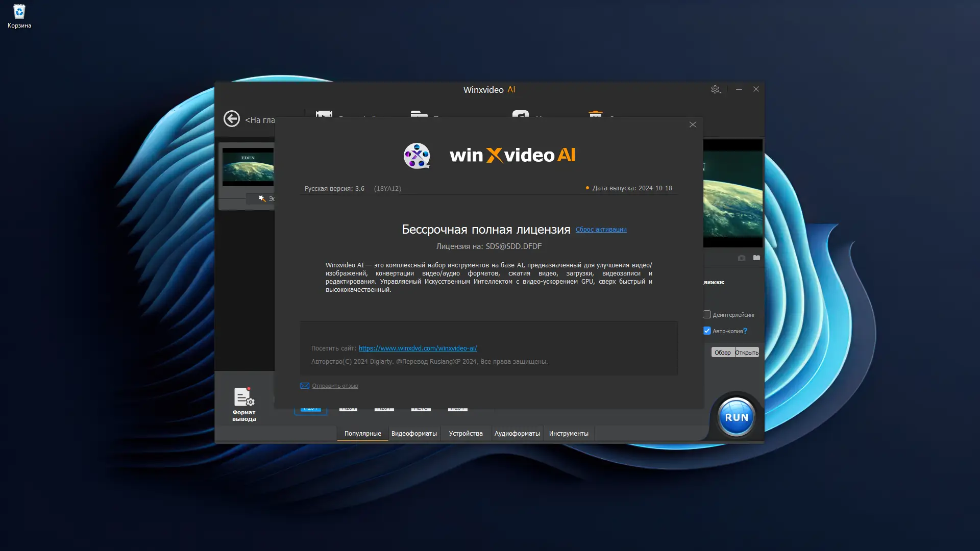Image resolution: width=980 pixels, height=551 pixels.
Task: Open settings gear in title bar
Action: pos(715,89)
